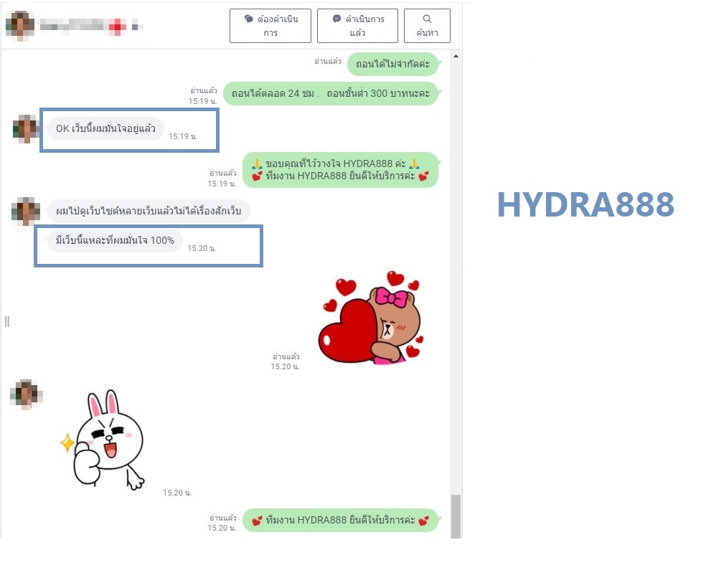Click the มีเว็บนี้แหละที่ผมมั่นใจ 100% message
711x588 pixels.
[115, 240]
